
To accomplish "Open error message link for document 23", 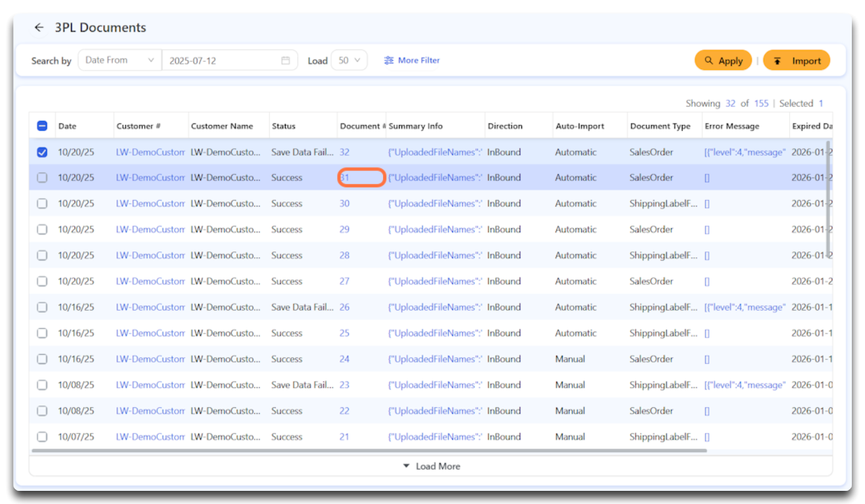I will [x=745, y=385].
